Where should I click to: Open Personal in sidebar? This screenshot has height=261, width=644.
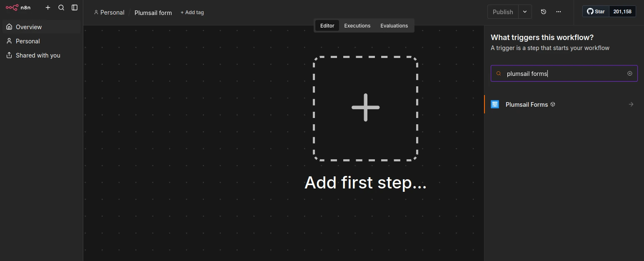click(x=42, y=41)
